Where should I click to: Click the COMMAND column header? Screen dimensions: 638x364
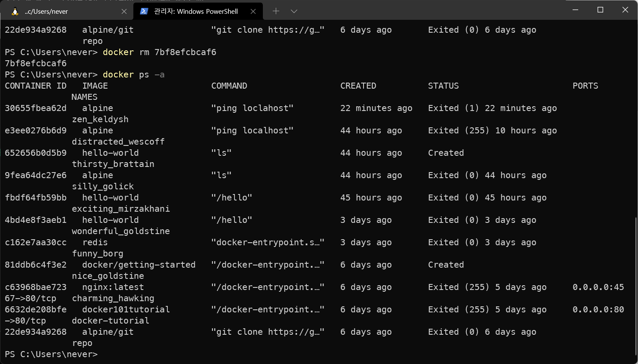pos(229,86)
